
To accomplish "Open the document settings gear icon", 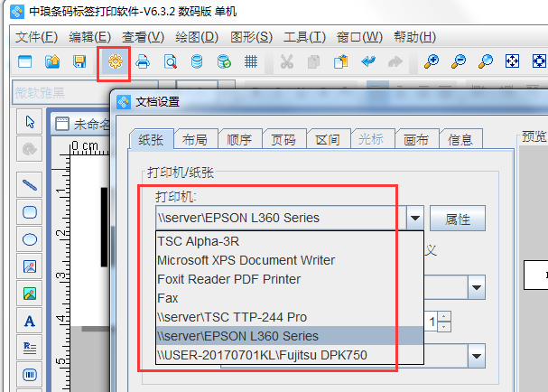I will coord(115,61).
